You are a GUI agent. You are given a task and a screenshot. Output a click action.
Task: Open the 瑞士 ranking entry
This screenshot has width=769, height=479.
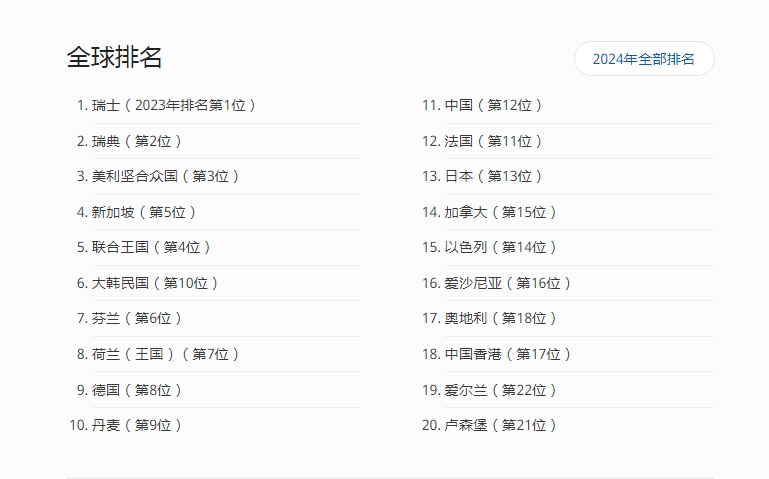tap(174, 105)
